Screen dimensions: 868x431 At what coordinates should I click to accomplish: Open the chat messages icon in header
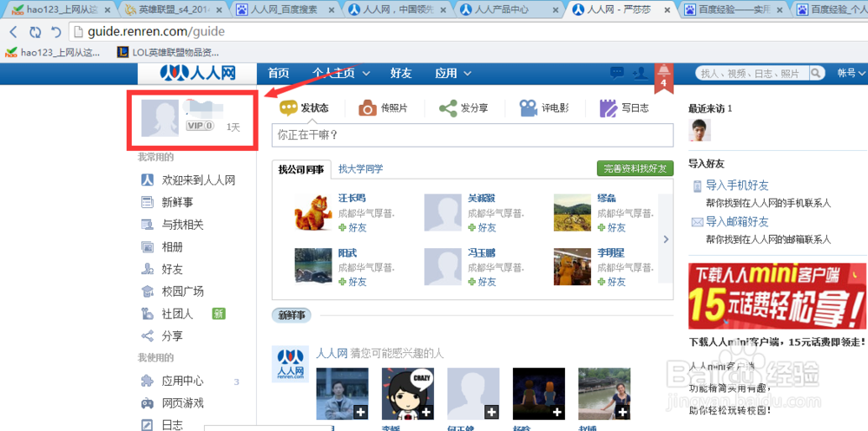pos(616,73)
